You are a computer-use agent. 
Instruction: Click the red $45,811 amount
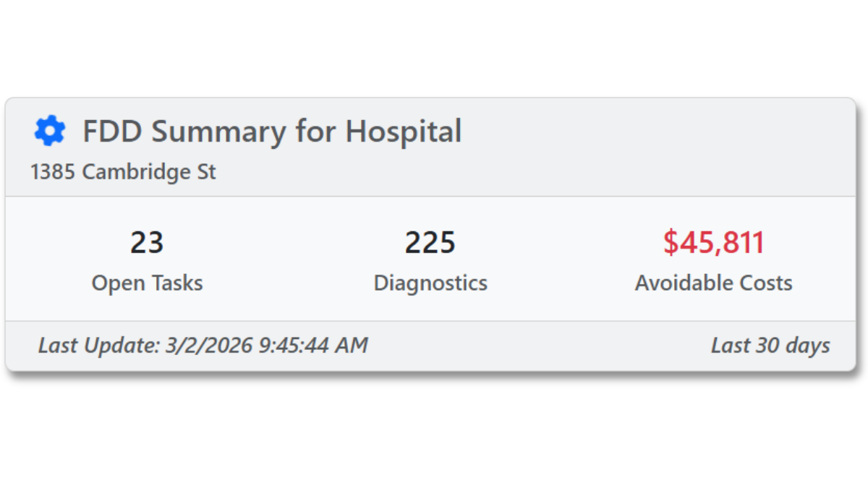[x=713, y=243]
